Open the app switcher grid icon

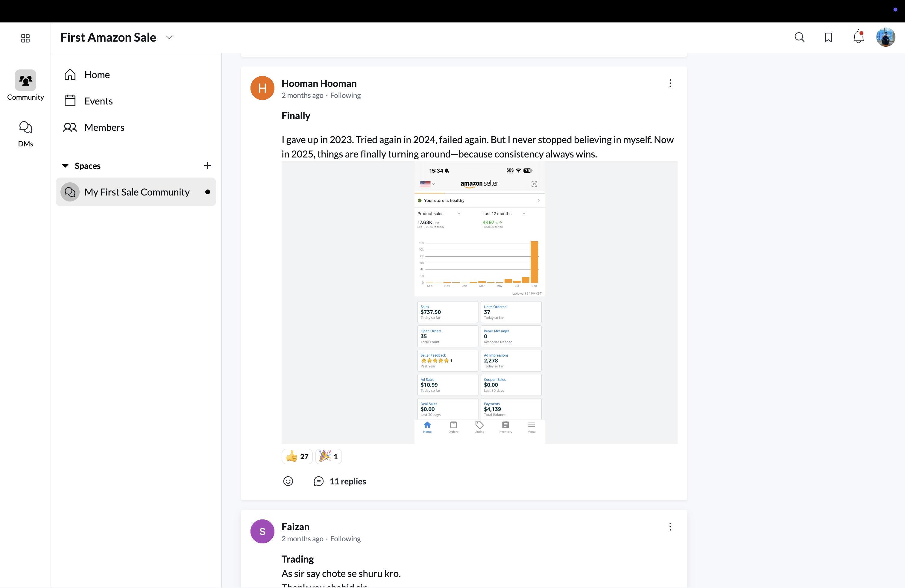pyautogui.click(x=25, y=38)
